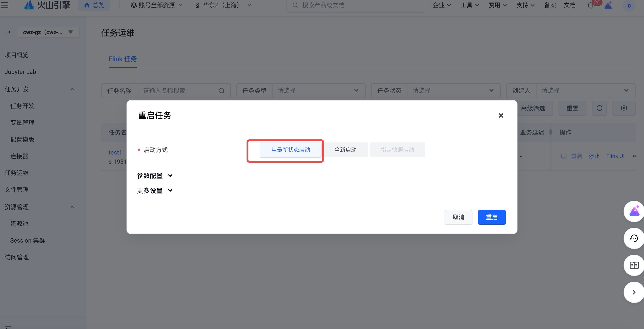Image resolution: width=644 pixels, height=329 pixels.
Task: Open the documentation book icon
Action: (634, 265)
